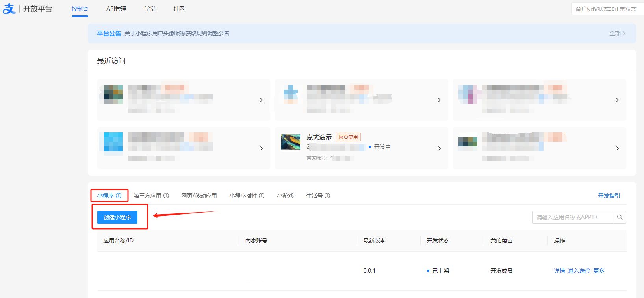
Task: Click info icon beside 小程序插件
Action: click(x=262, y=196)
